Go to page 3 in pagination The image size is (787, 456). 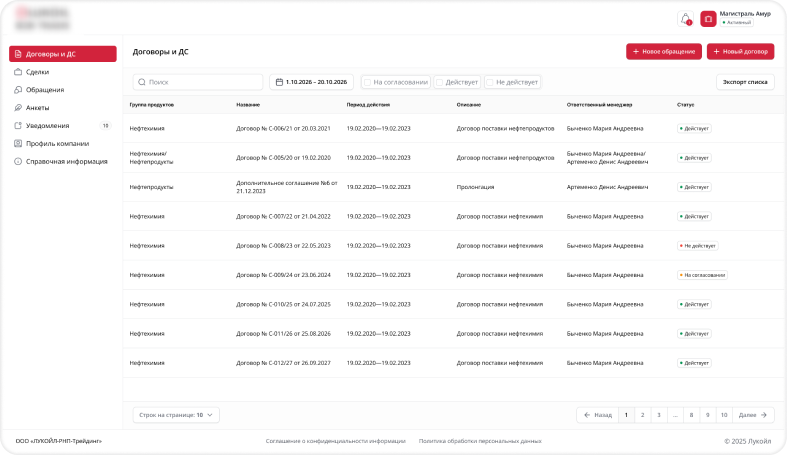658,414
